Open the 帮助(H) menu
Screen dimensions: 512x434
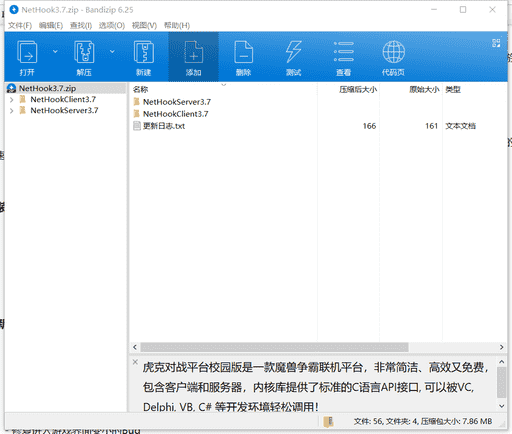(177, 25)
